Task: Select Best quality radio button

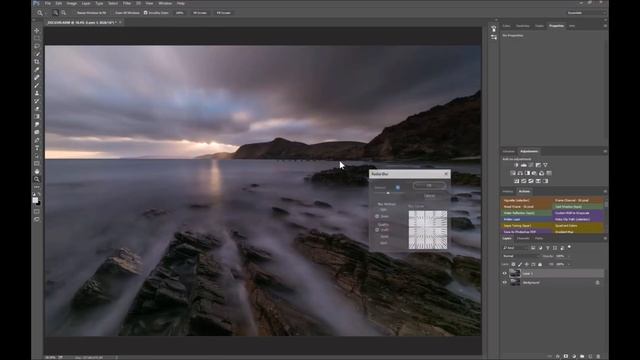Action: (377, 243)
